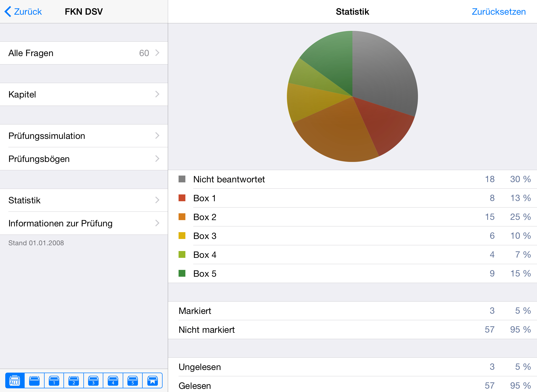The image size is (537, 392).
Task: Select the ALLE box filter
Action: click(15, 380)
